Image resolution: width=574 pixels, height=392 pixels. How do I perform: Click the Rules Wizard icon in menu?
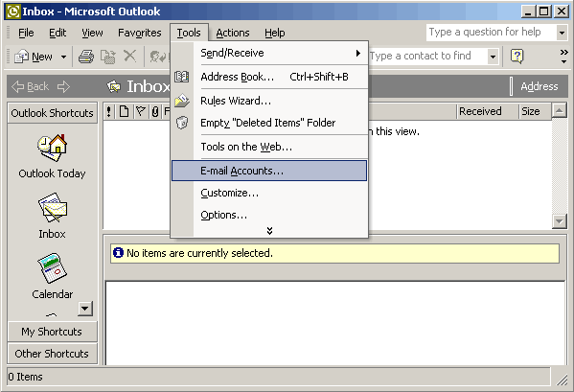(x=181, y=101)
